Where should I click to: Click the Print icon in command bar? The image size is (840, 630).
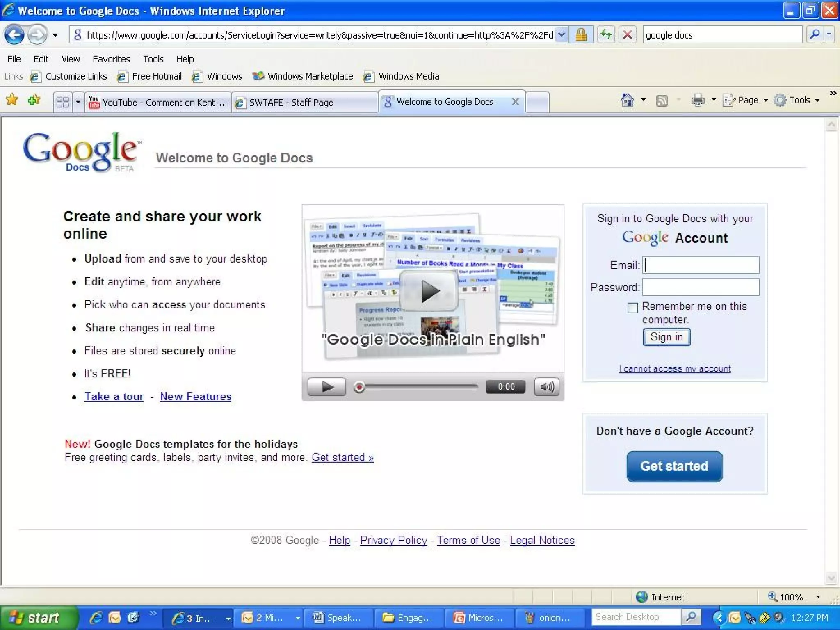point(698,100)
